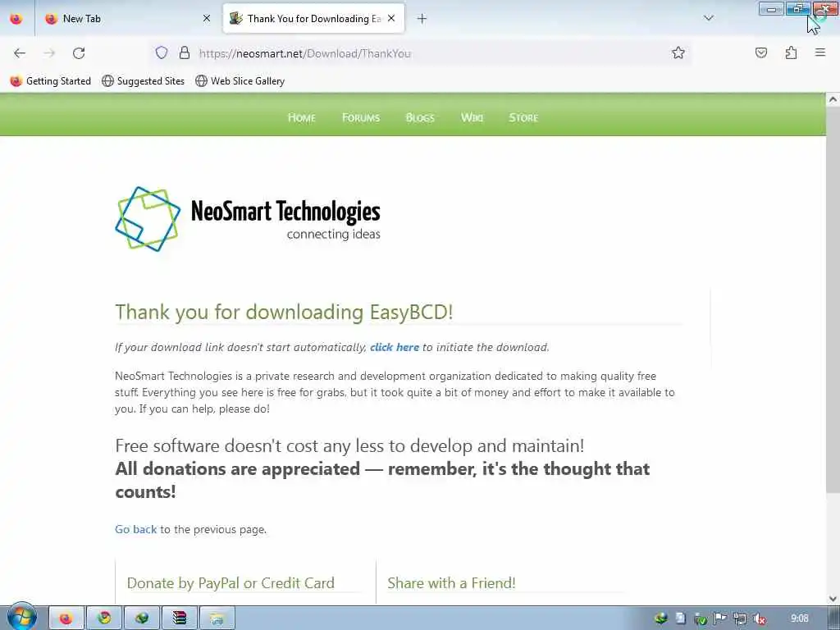Go back using the browser back arrow
This screenshot has height=630, width=840.
click(20, 53)
